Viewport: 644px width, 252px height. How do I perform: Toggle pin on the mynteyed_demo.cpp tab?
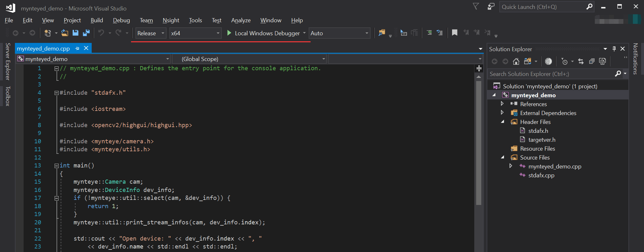77,48
